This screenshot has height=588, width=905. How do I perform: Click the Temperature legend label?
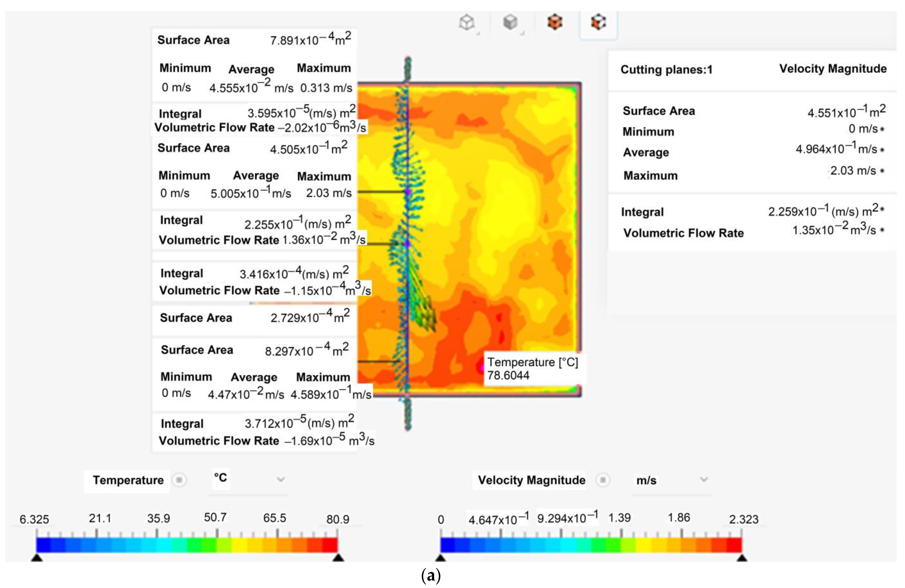pyautogui.click(x=128, y=480)
